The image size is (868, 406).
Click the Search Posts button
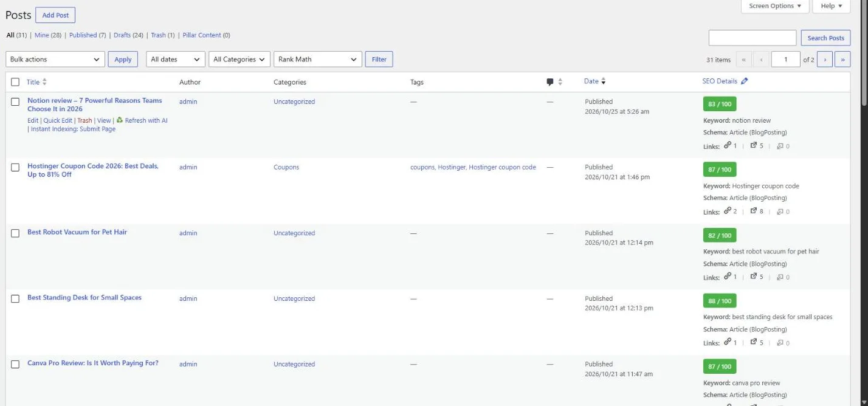tap(825, 38)
